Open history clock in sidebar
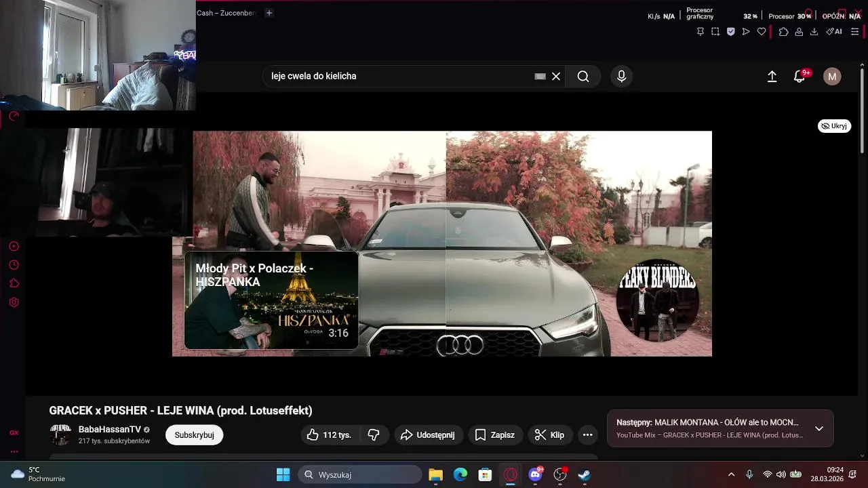 point(14,265)
